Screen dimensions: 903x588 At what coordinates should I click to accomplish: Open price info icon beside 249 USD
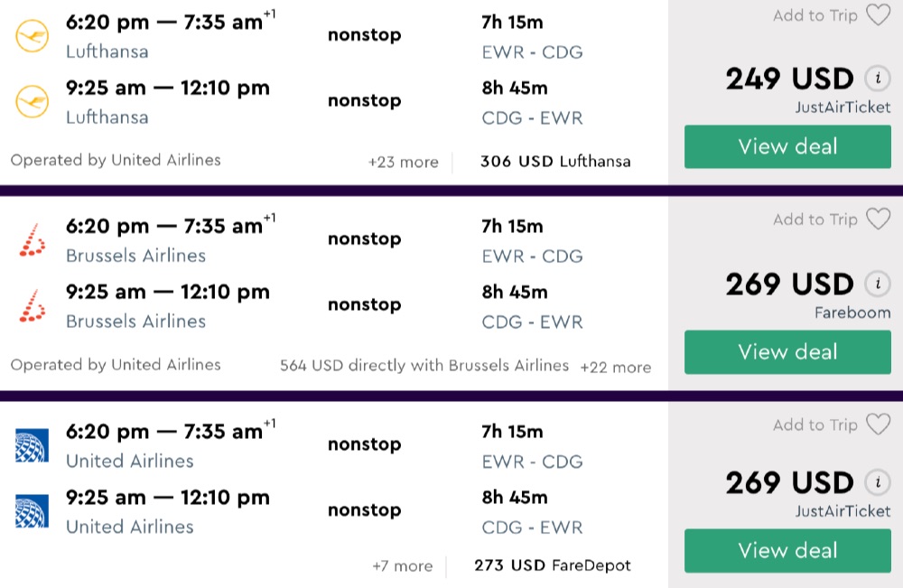pos(874,79)
